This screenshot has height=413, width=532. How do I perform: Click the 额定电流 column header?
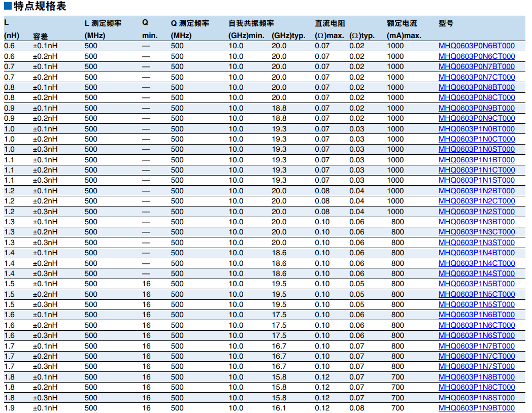click(x=402, y=23)
